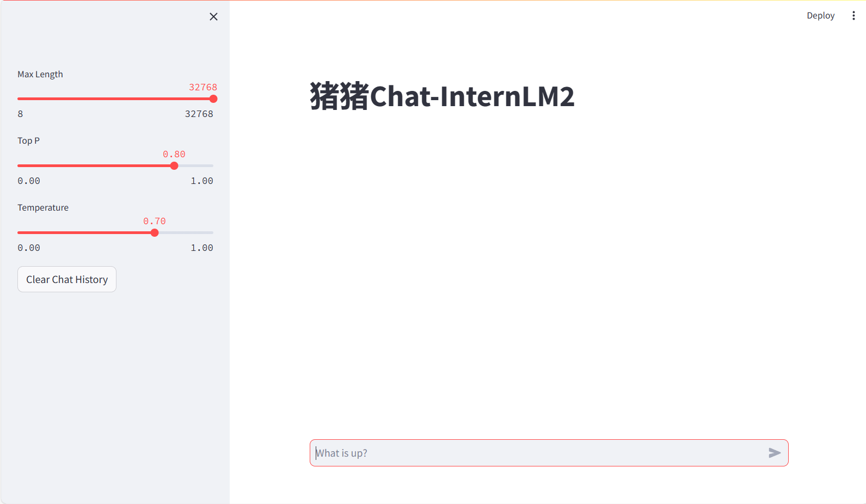Click the Max Length label text
866x504 pixels.
click(40, 74)
